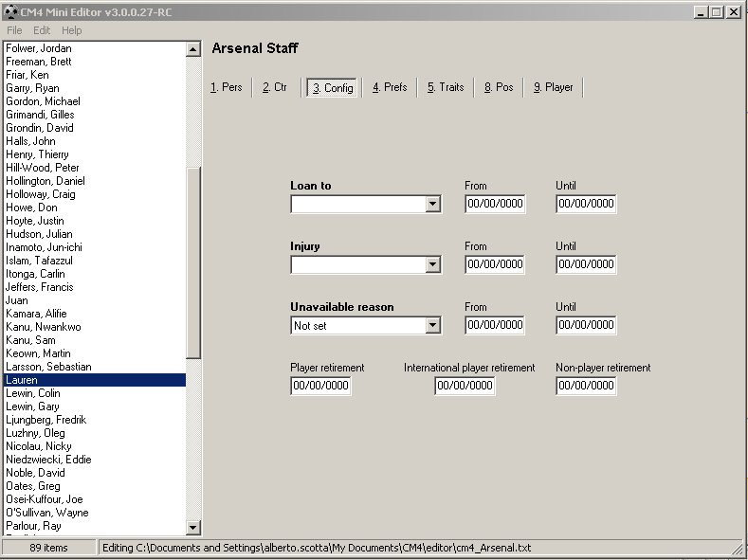Click the staff list scrollbar thumb
The image size is (748, 560).
(193, 263)
